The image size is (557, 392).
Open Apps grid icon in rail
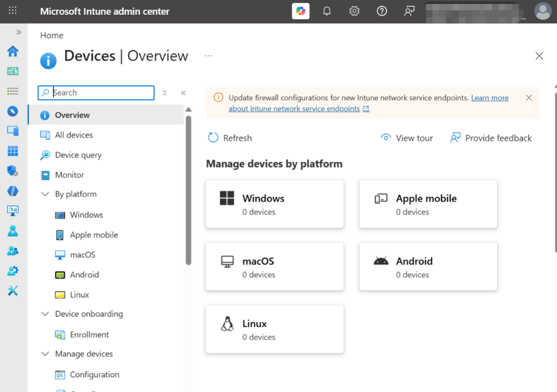[x=13, y=151]
